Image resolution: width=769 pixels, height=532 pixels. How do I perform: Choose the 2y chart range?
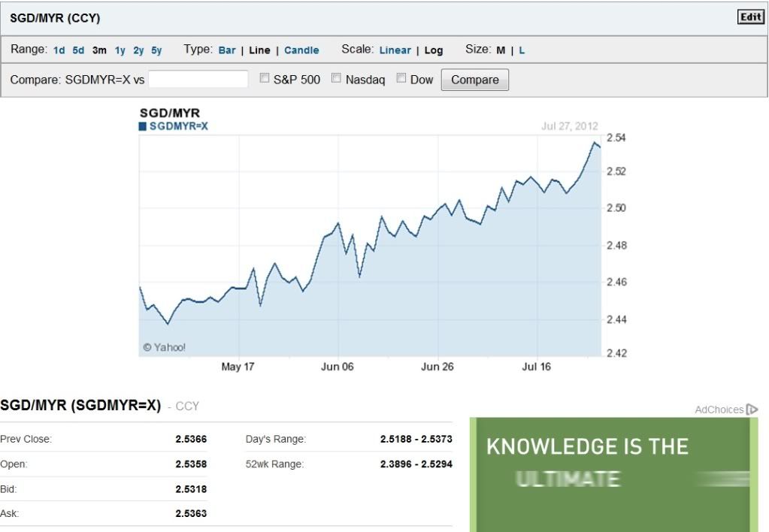click(138, 50)
